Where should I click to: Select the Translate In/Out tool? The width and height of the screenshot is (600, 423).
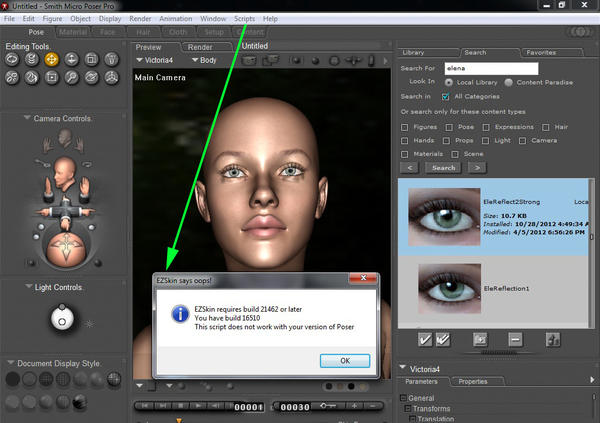72,59
